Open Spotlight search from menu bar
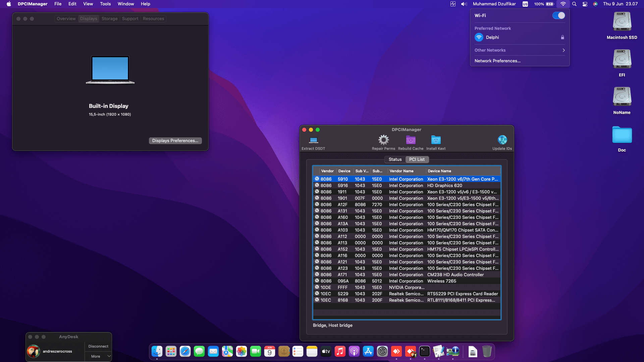This screenshot has width=644, height=362. (x=574, y=4)
